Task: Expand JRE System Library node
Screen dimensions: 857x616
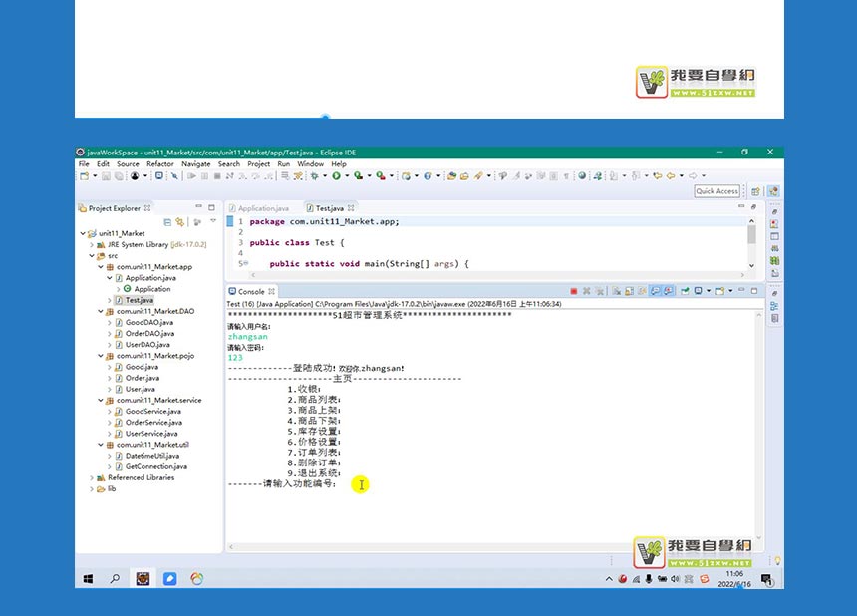Action: [x=92, y=245]
